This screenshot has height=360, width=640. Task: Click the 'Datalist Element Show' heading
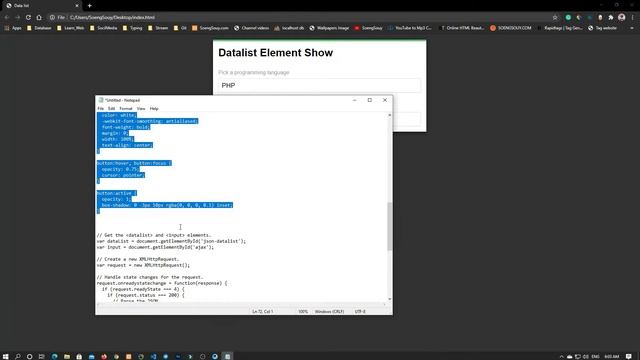pyautogui.click(x=276, y=53)
